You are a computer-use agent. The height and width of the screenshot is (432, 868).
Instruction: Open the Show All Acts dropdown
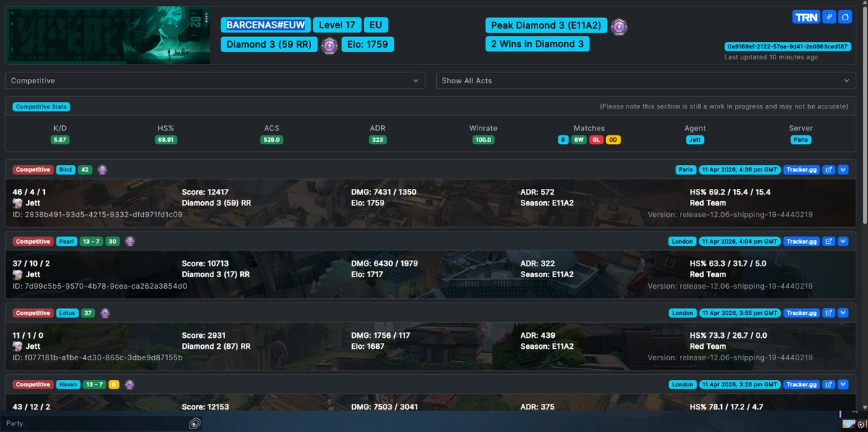647,80
